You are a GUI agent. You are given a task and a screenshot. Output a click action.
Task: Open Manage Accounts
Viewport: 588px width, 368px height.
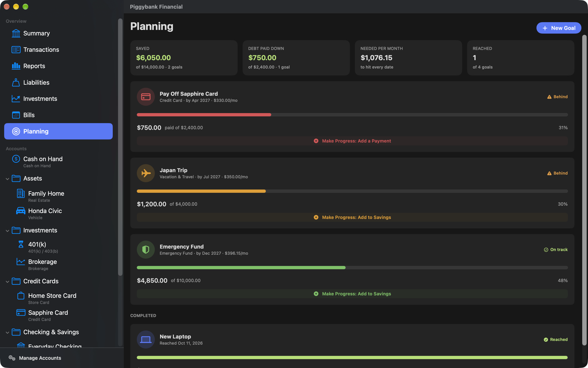(x=35, y=358)
